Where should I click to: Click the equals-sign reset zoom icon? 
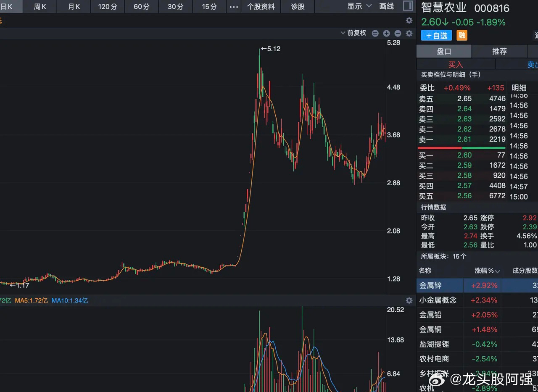pos(375,33)
